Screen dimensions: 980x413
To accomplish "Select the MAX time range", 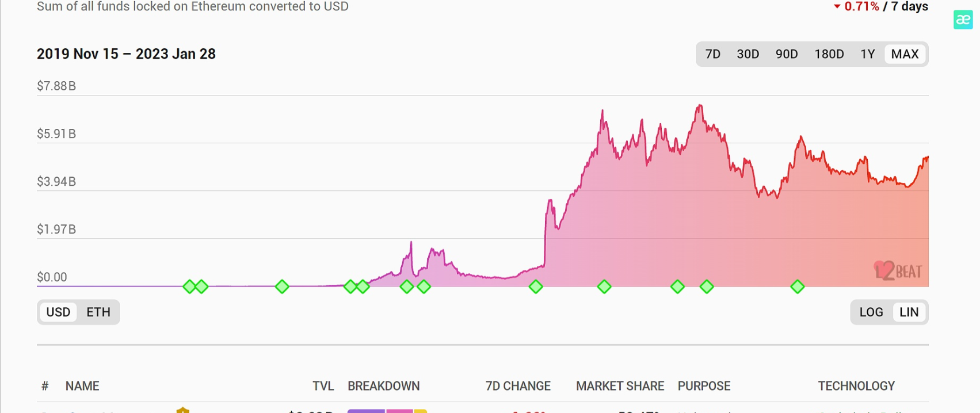I will click(905, 54).
